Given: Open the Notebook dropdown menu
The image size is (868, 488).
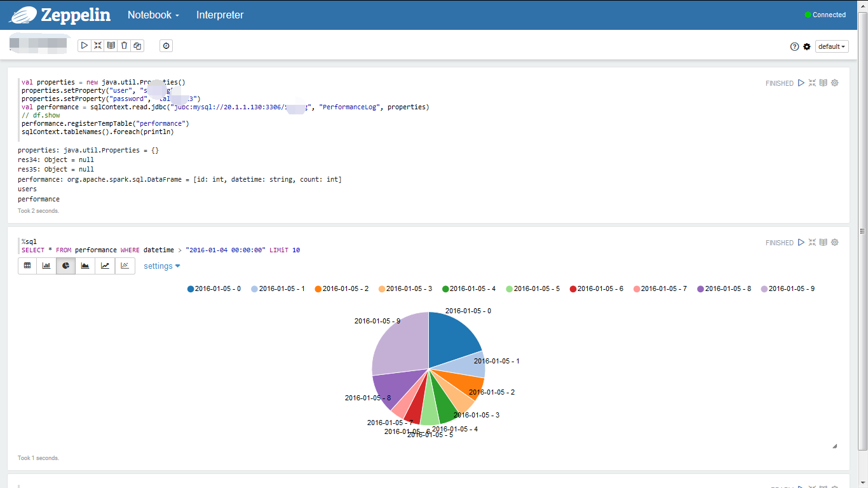Looking at the screenshot, I should coord(153,15).
